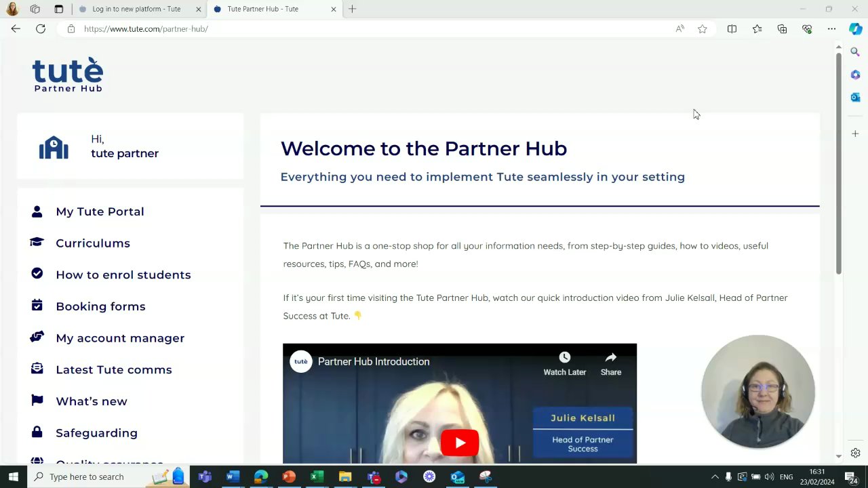The width and height of the screenshot is (868, 488).
Task: Open Excel from the taskbar
Action: 317,476
